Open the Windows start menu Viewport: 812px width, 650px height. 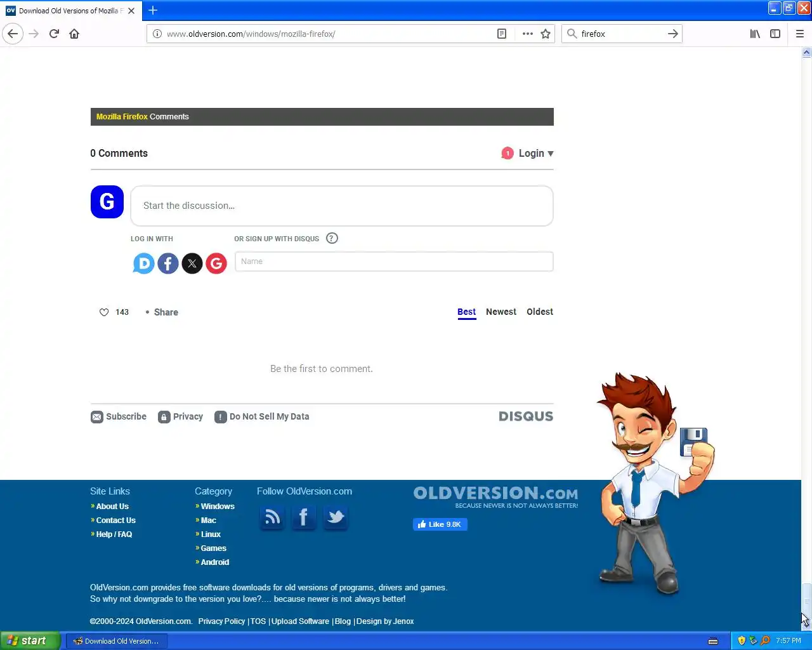(x=30, y=640)
